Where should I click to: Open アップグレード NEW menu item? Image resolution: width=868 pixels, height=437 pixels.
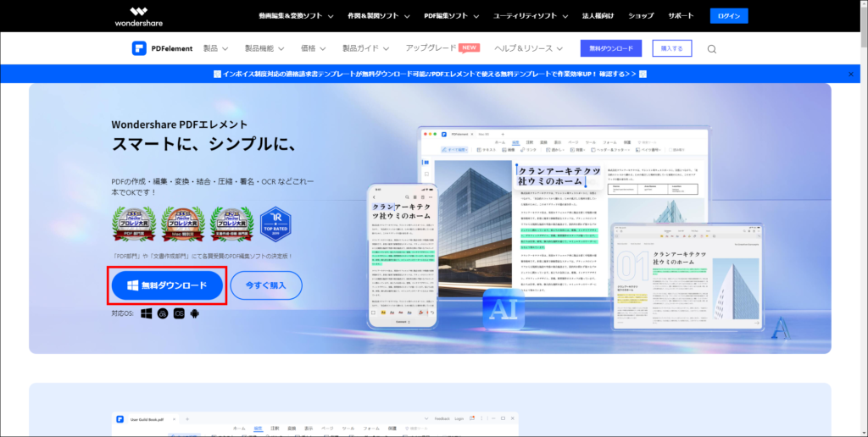pyautogui.click(x=442, y=48)
